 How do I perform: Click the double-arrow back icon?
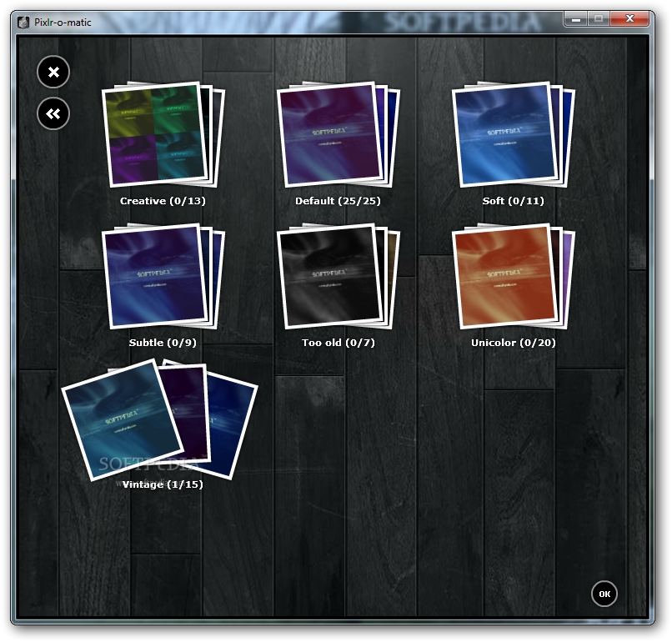pos(53,113)
